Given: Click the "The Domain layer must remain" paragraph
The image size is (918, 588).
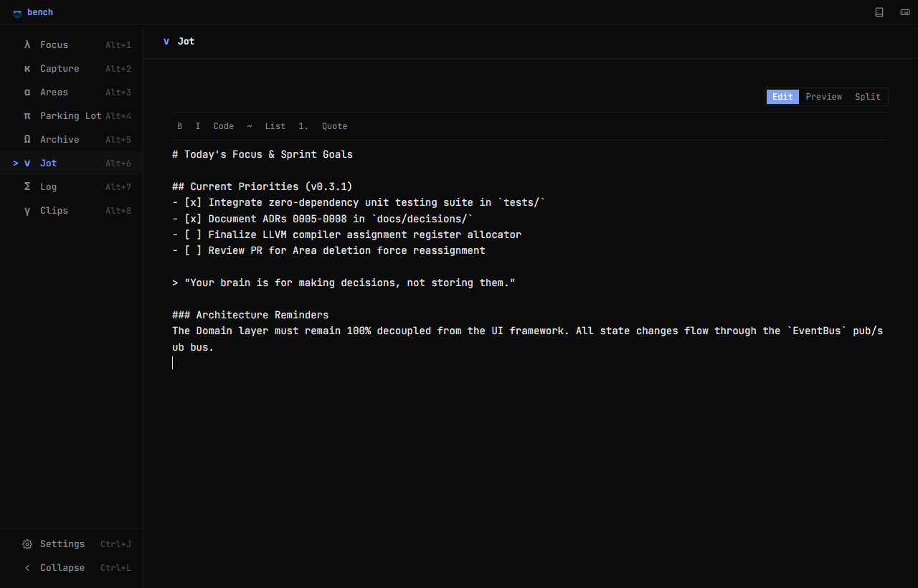Looking at the screenshot, I should (528, 339).
